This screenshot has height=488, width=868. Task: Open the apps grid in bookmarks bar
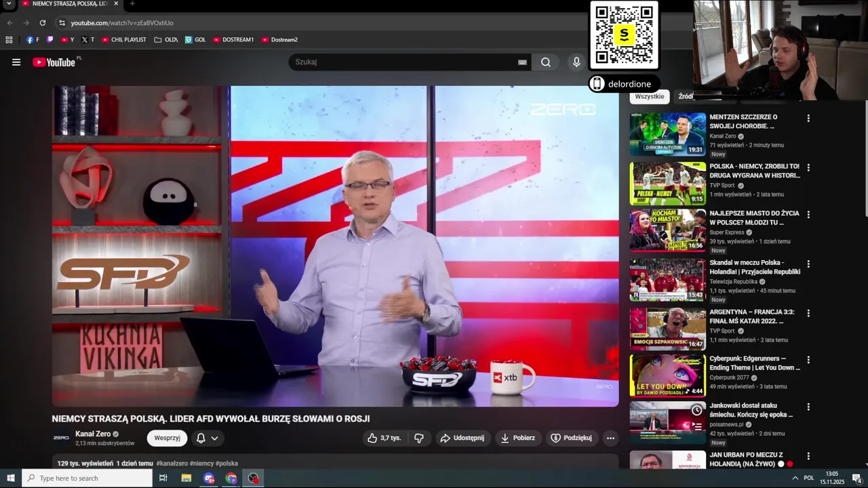point(9,40)
